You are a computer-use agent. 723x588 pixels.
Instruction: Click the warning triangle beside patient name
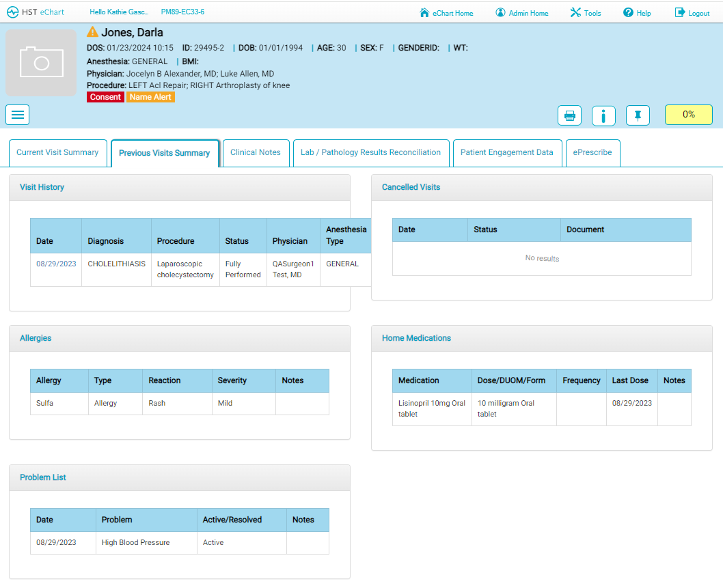93,32
